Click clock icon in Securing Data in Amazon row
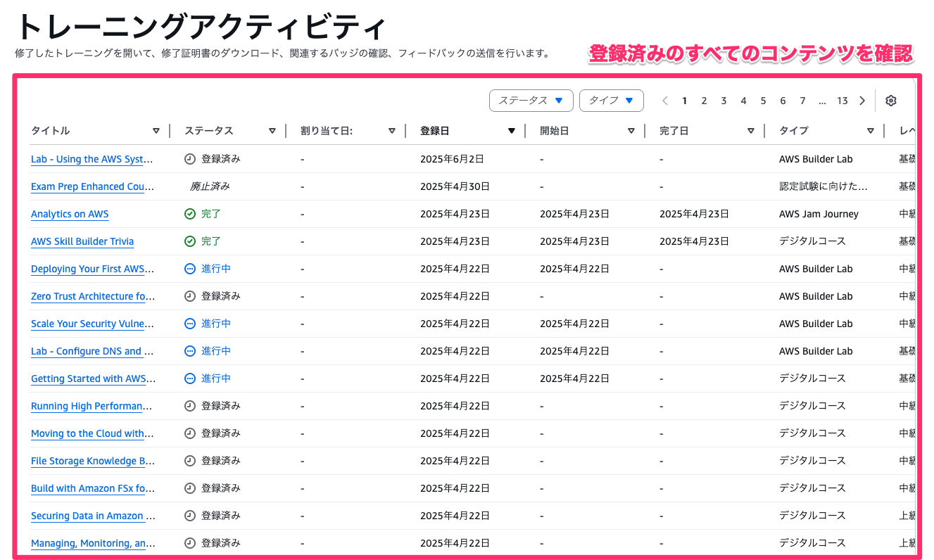This screenshot has height=560, width=934. coord(190,516)
